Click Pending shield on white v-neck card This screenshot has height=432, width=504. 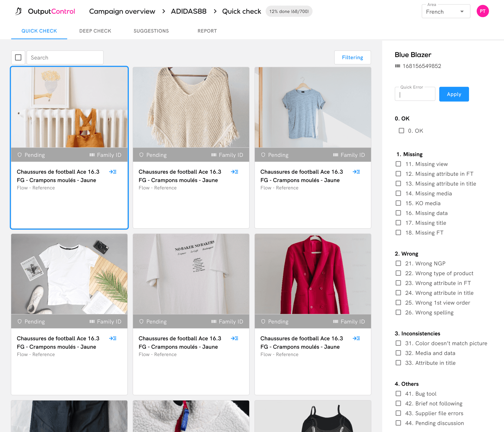20,321
